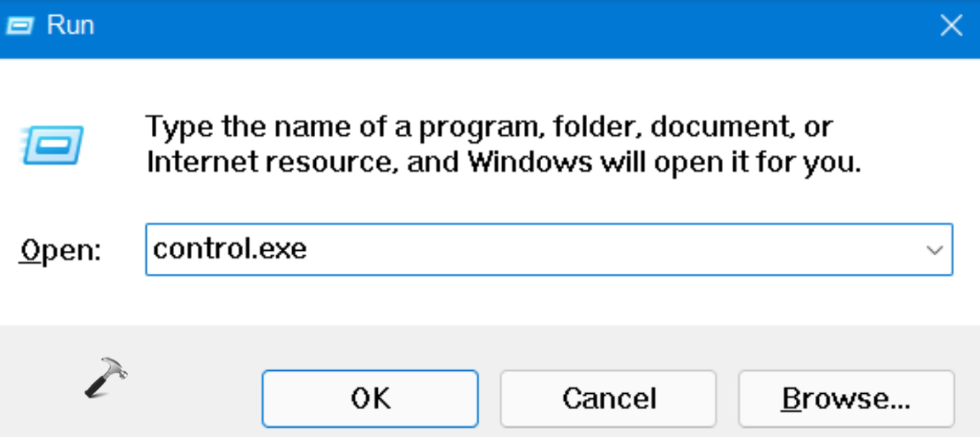Click the "Open:" label
980x437 pixels.
click(60, 251)
